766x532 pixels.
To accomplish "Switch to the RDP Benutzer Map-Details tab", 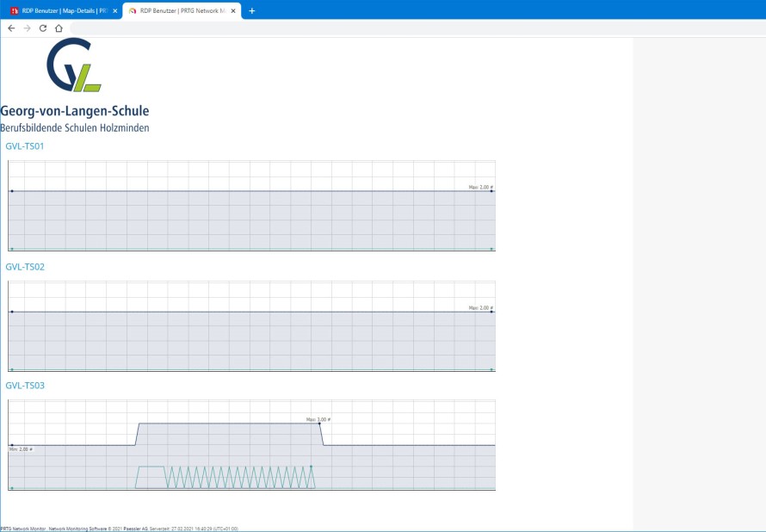I will pyautogui.click(x=62, y=10).
